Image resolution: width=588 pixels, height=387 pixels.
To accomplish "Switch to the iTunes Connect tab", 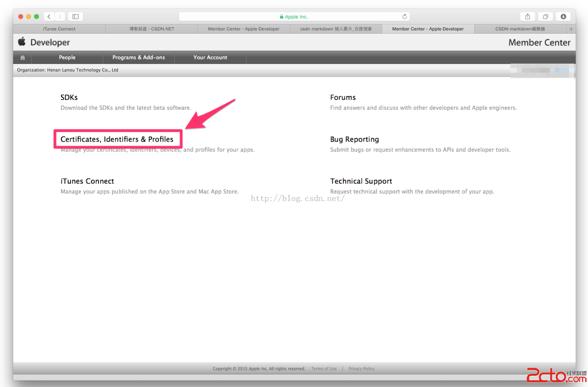I will click(59, 29).
